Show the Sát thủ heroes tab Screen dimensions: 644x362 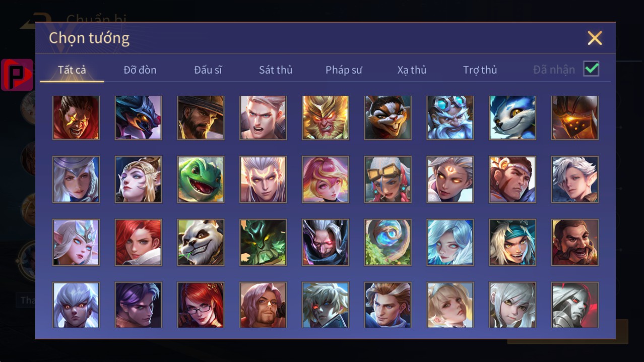pos(276,70)
